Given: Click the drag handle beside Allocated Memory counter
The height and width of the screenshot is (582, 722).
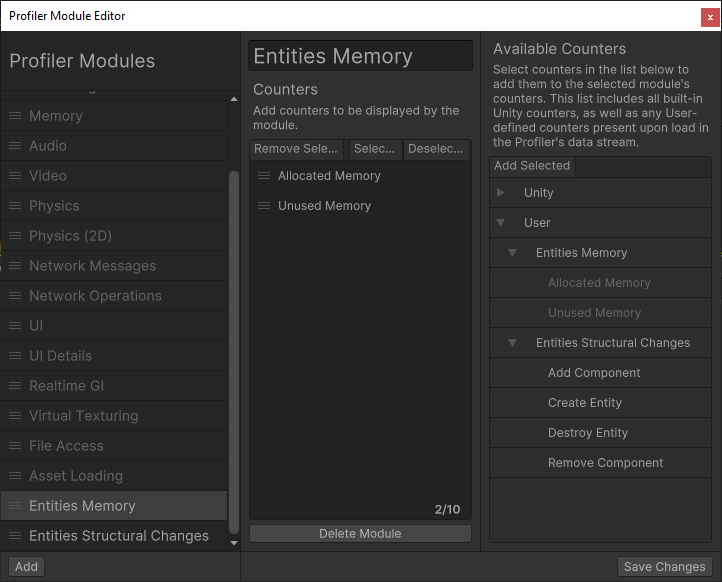Looking at the screenshot, I should 264,175.
